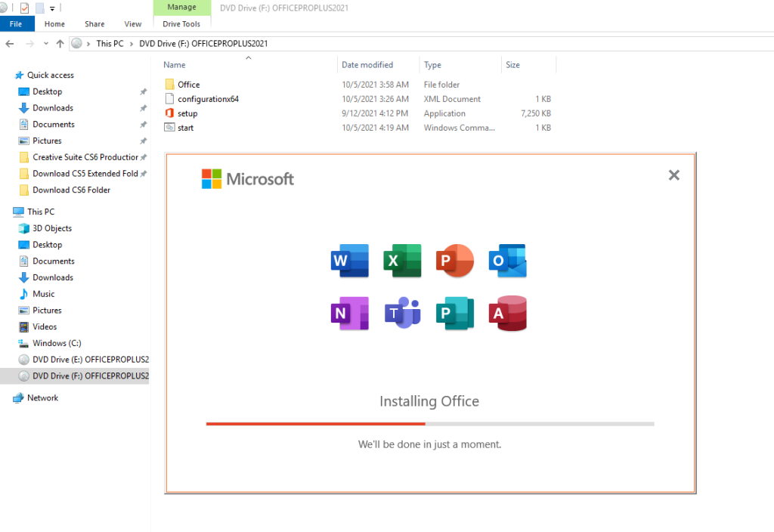
Task: Click the Excel app icon
Action: click(402, 261)
